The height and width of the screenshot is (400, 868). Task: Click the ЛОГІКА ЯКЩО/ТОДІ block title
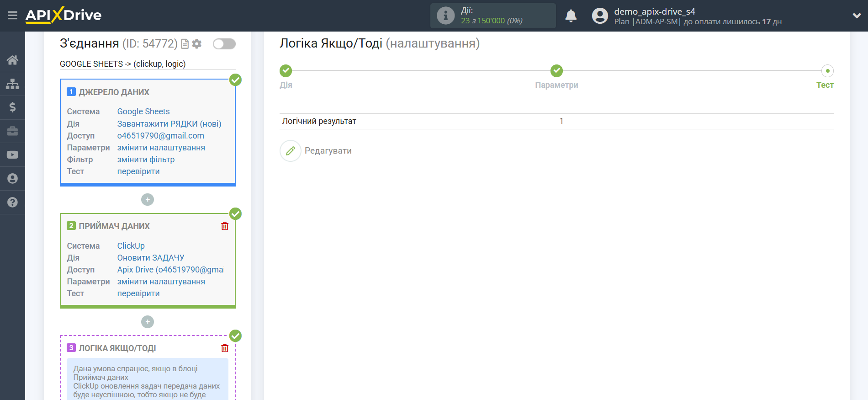pyautogui.click(x=117, y=348)
